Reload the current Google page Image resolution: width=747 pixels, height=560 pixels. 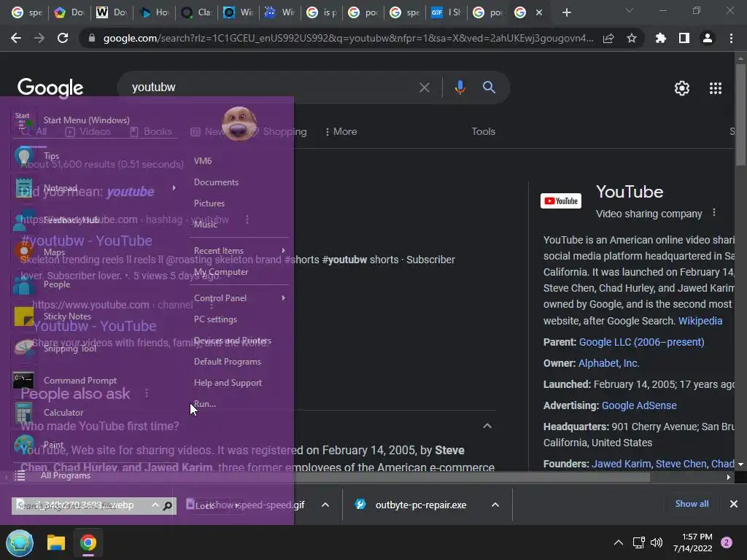pos(63,38)
